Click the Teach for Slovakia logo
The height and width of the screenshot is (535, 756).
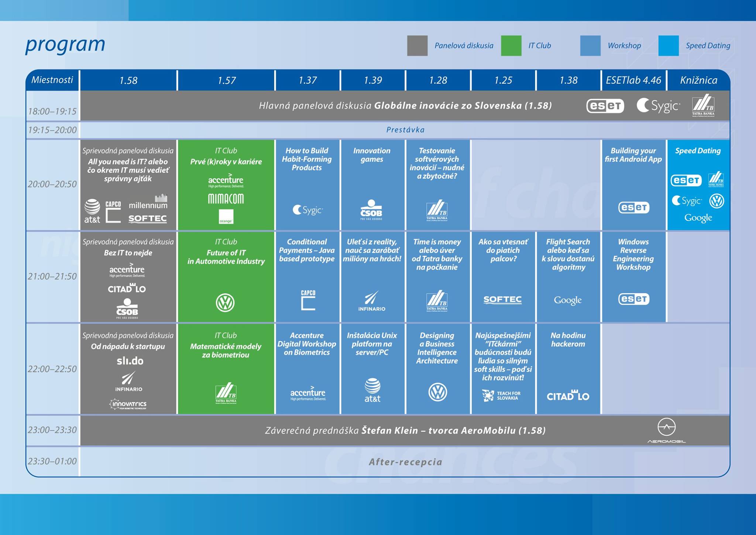[501, 396]
